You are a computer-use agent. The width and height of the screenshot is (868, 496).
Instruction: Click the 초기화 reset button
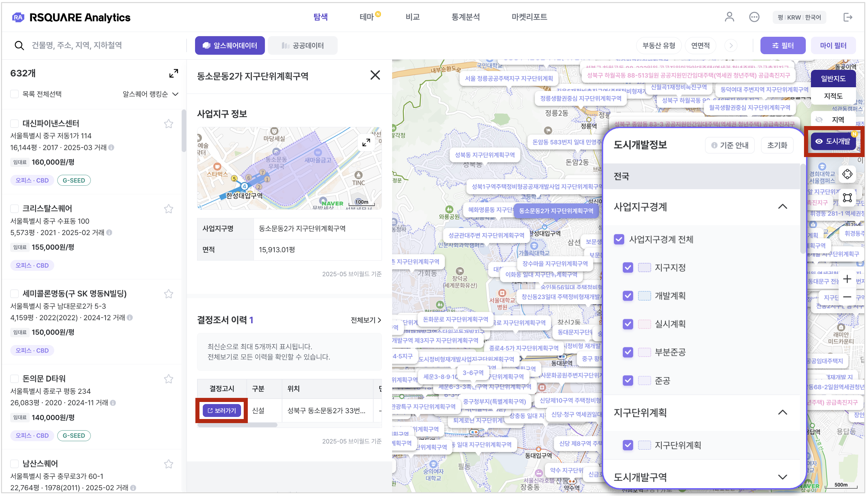click(x=777, y=145)
